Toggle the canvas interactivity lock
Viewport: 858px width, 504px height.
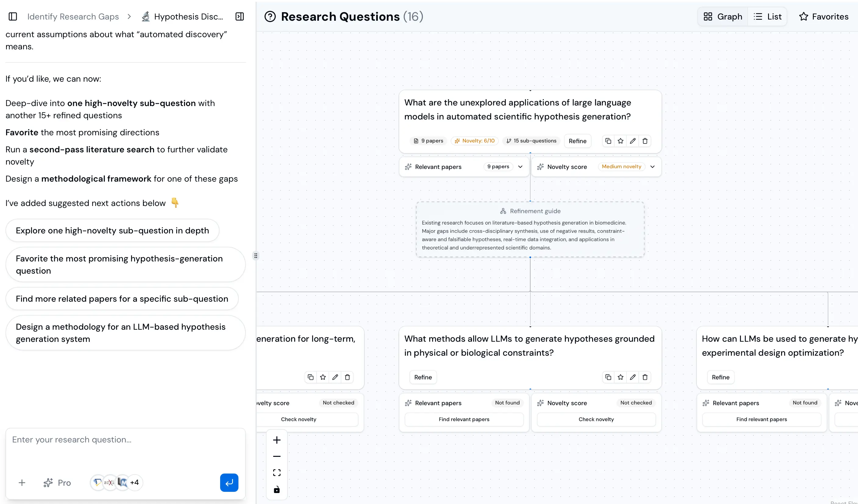(x=277, y=489)
